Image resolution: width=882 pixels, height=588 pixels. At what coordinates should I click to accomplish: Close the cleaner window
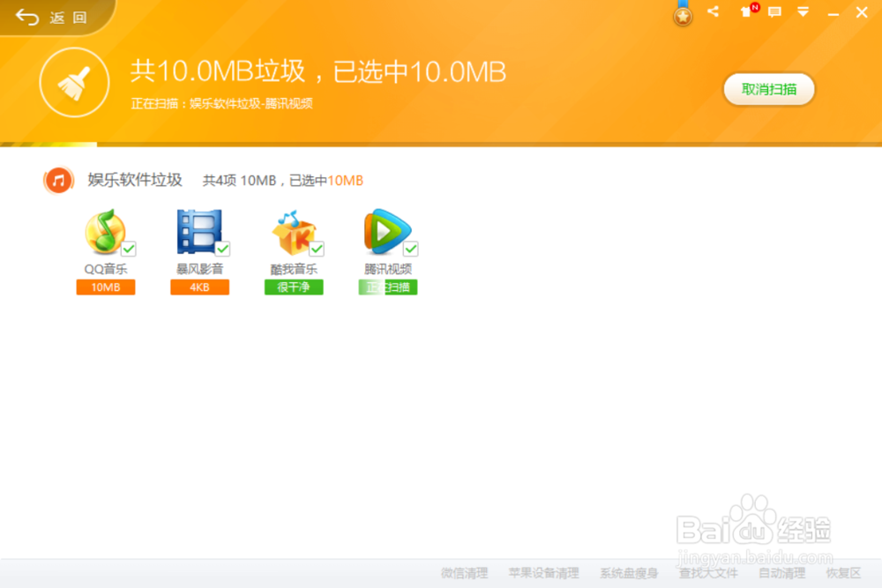click(x=862, y=11)
